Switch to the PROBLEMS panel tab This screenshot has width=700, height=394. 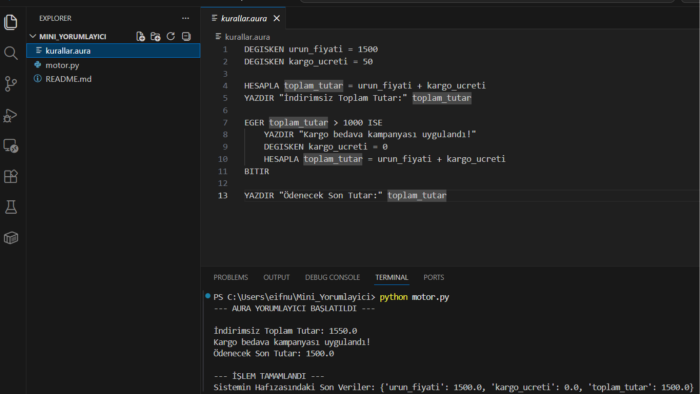tap(230, 278)
